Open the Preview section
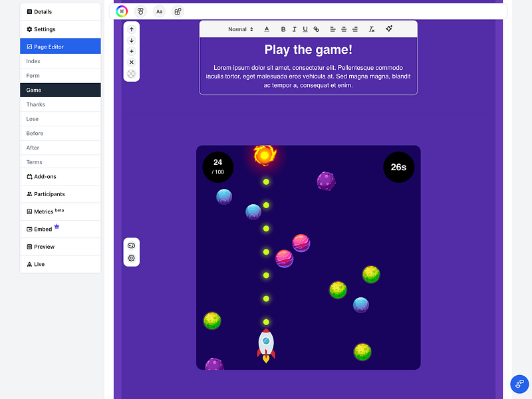The width and height of the screenshot is (532, 399). point(61,247)
